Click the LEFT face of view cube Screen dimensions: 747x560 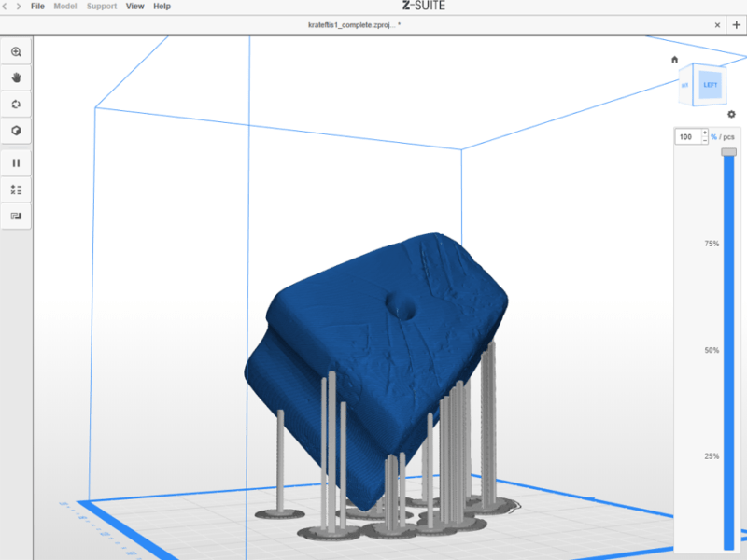point(711,85)
